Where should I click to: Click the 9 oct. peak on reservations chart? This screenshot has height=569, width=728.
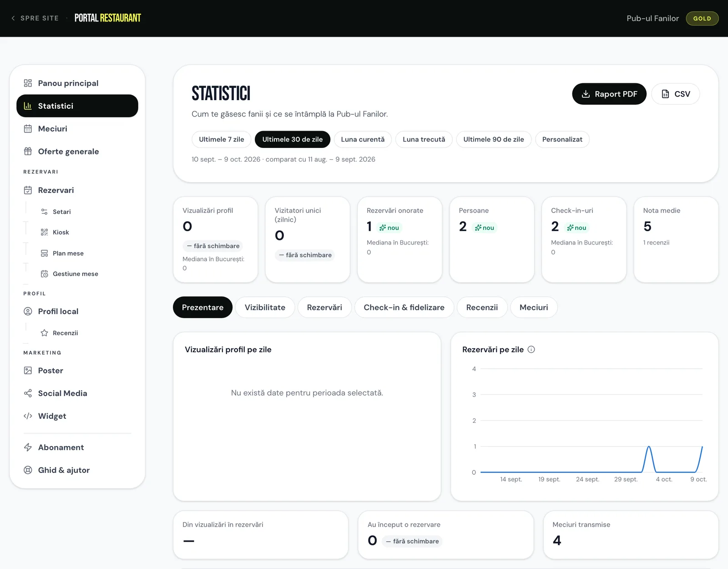click(x=702, y=447)
